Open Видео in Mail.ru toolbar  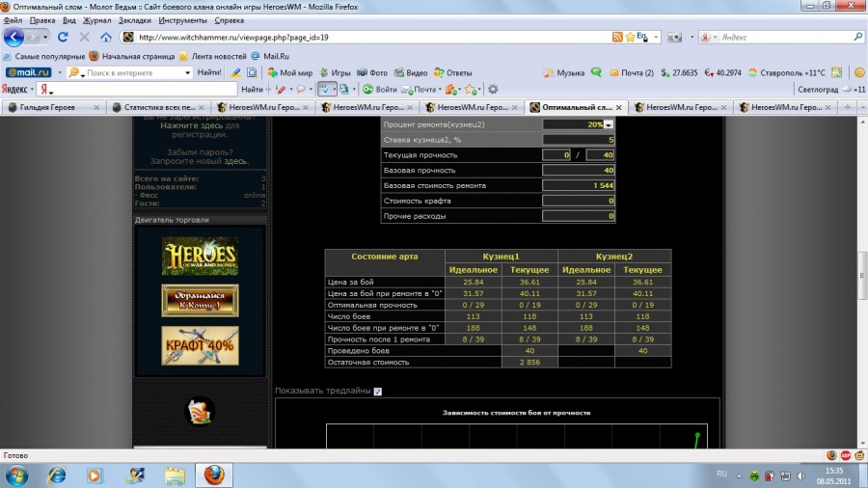click(x=411, y=72)
